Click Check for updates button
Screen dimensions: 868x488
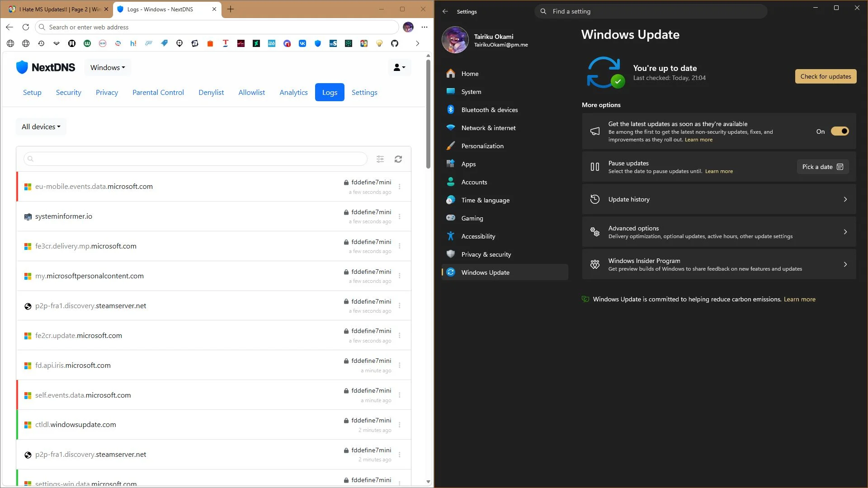click(826, 76)
